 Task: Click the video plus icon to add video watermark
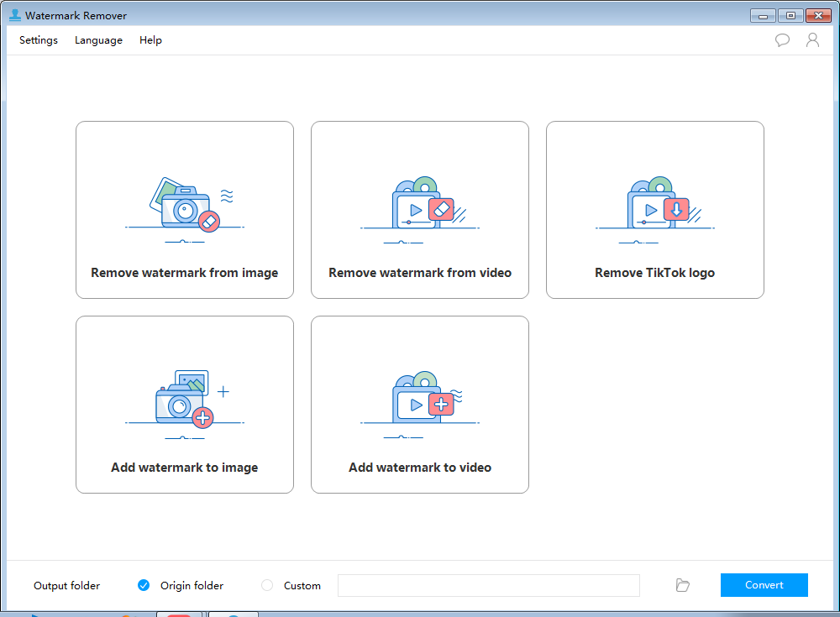click(x=420, y=405)
